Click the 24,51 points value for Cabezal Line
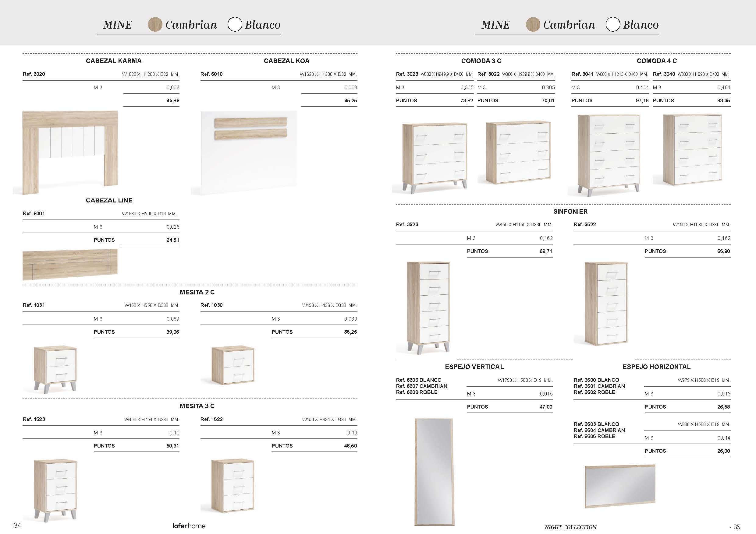This screenshot has height=534, width=756. point(173,240)
